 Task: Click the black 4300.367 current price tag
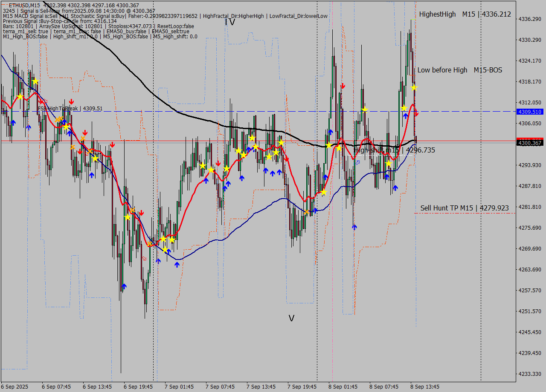pyautogui.click(x=529, y=143)
